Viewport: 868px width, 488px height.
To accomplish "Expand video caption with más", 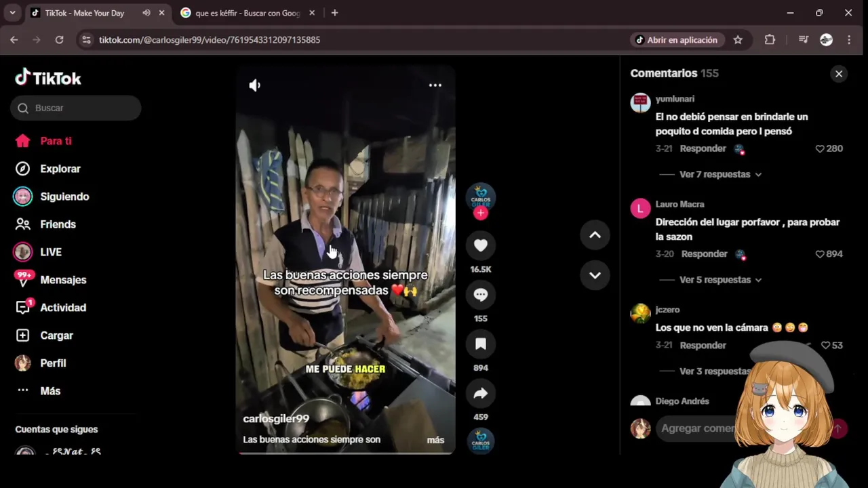I will [x=435, y=440].
